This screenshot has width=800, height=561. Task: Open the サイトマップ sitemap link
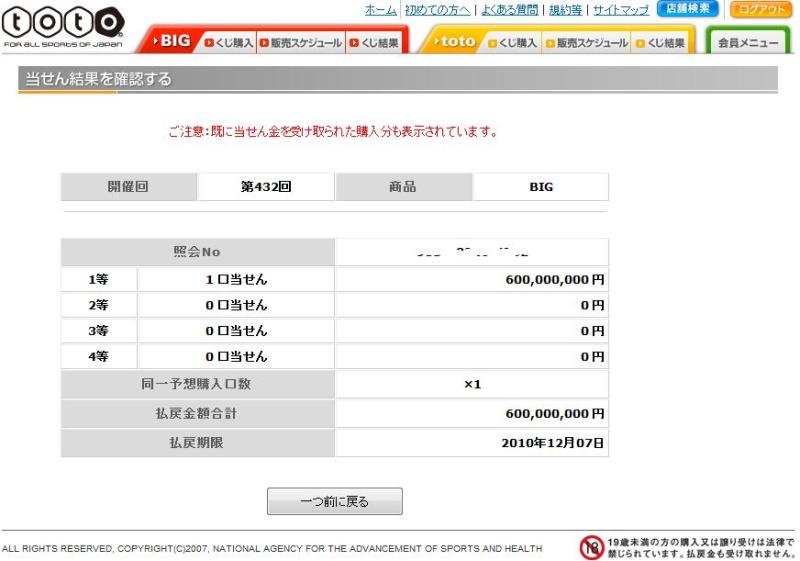pos(620,10)
